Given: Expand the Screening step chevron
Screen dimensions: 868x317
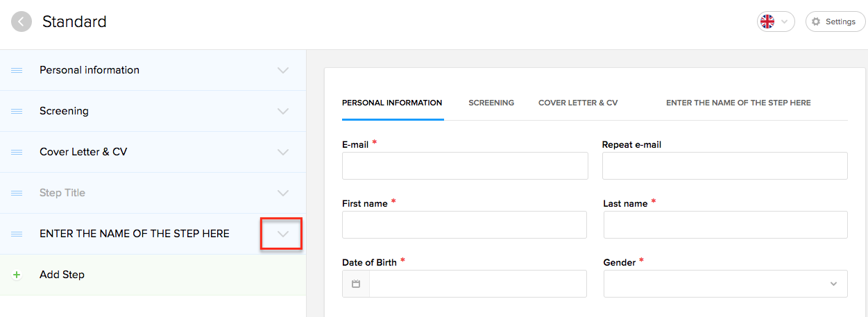Looking at the screenshot, I should point(282,111).
